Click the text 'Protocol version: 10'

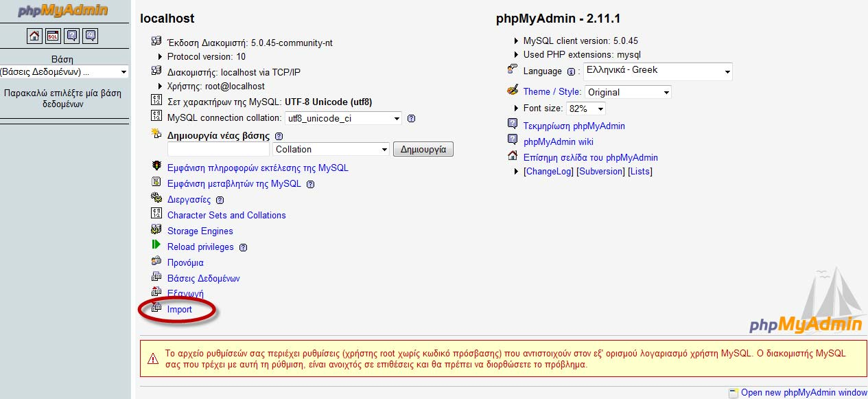[207, 56]
